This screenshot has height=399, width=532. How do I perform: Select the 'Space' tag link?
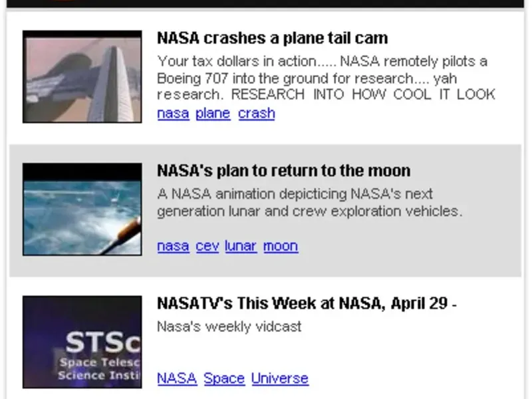[x=224, y=378]
